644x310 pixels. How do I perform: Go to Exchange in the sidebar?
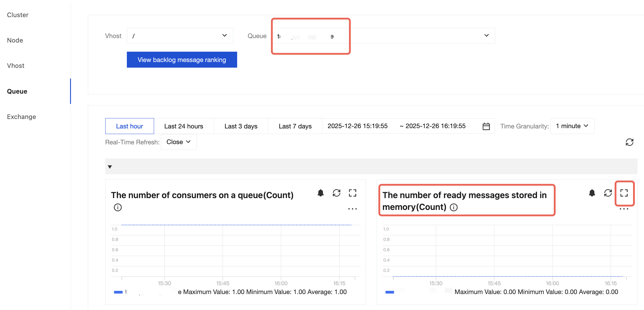[22, 117]
